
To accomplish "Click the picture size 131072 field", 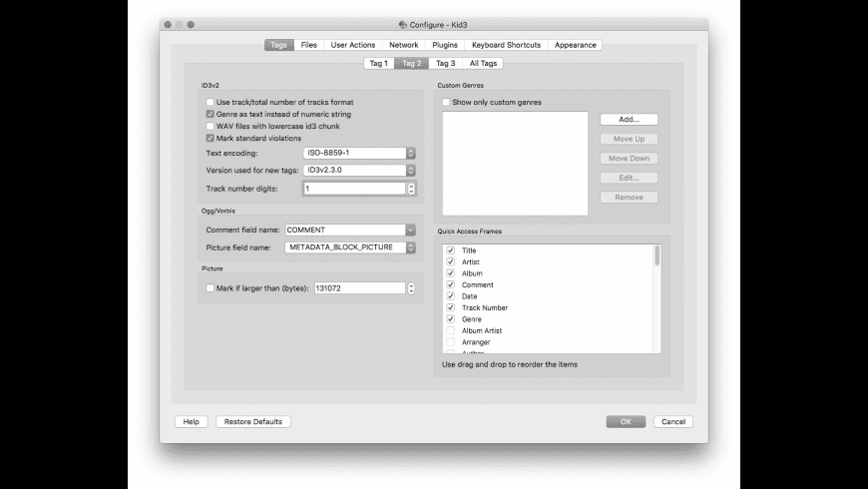I will click(x=360, y=288).
